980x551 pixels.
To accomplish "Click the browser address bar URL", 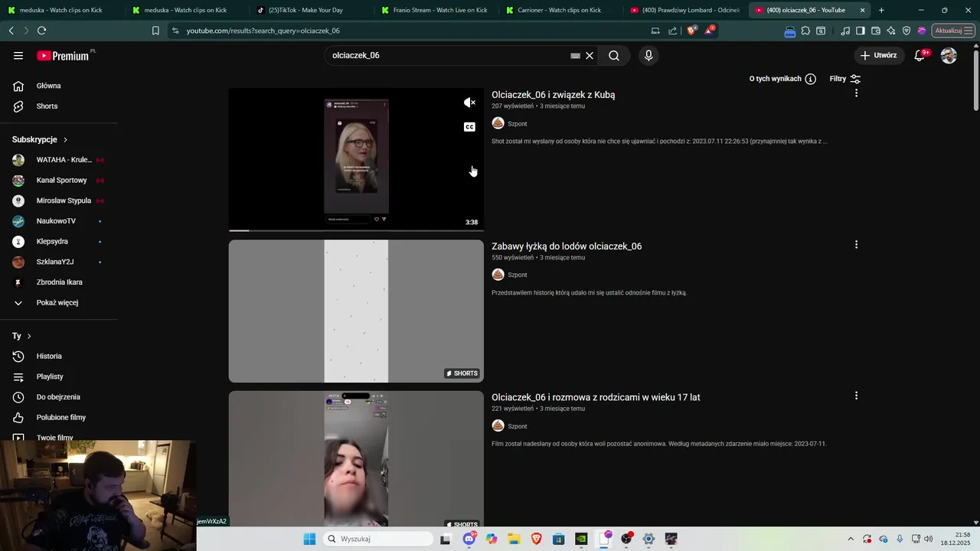I will coord(263,31).
